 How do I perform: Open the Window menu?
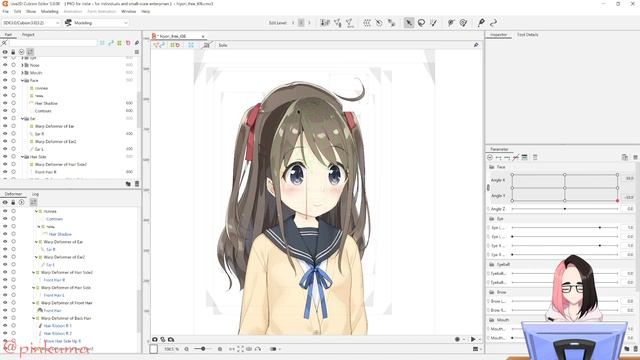click(x=129, y=11)
